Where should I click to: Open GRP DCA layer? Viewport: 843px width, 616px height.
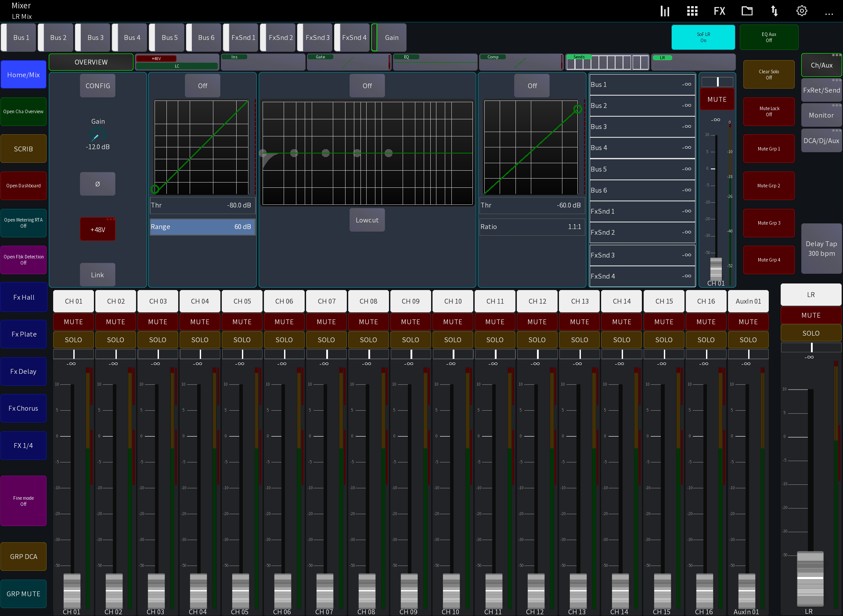pyautogui.click(x=24, y=556)
